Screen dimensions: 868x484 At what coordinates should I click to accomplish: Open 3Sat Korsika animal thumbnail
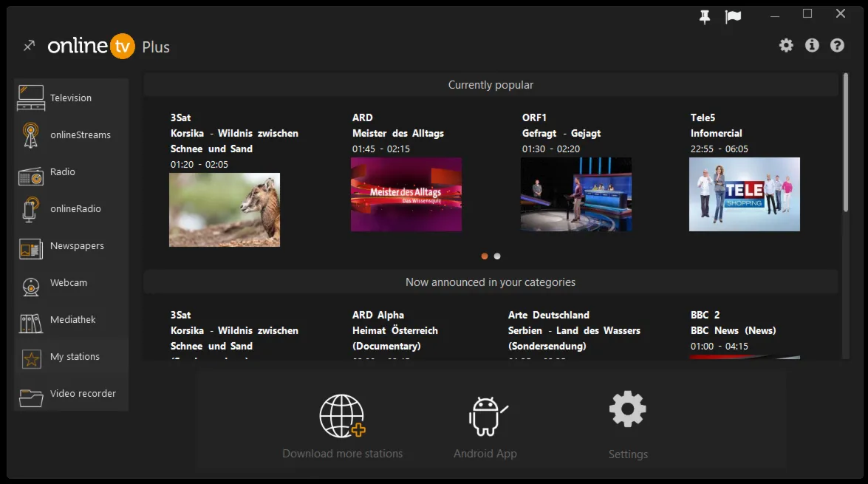225,210
